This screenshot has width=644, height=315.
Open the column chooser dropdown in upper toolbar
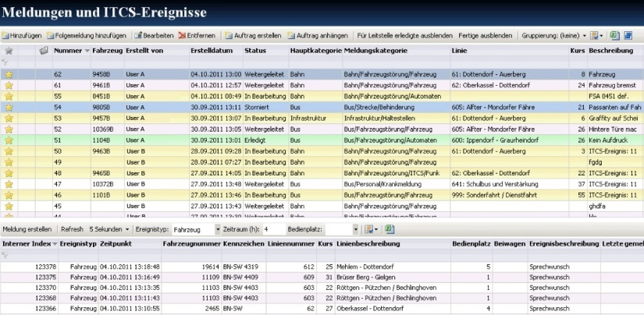(596, 36)
